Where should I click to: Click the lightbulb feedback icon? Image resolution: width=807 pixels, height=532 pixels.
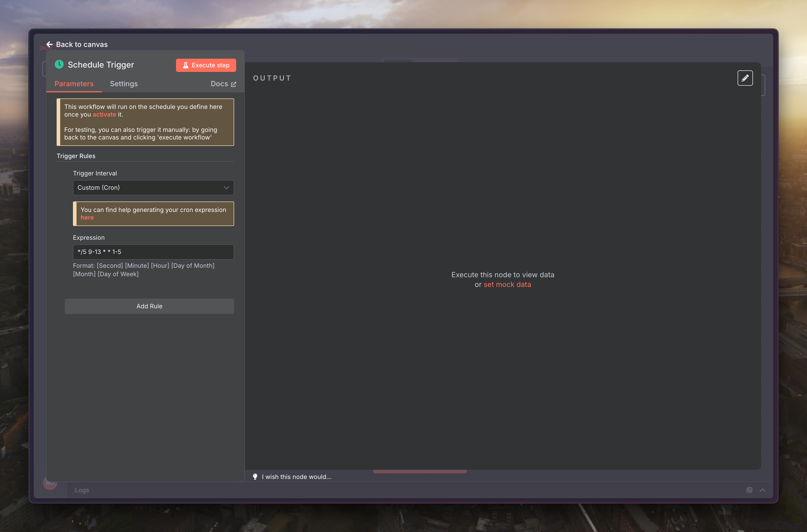255,477
